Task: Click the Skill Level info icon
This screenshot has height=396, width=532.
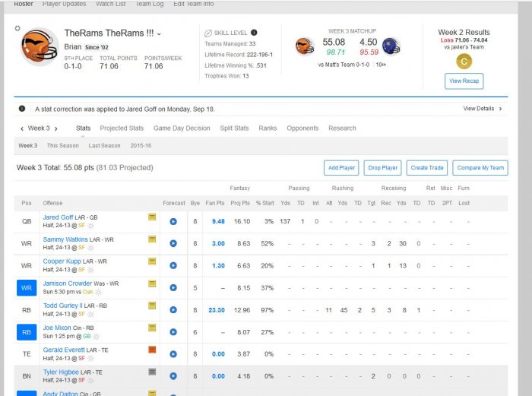Action: click(254, 33)
